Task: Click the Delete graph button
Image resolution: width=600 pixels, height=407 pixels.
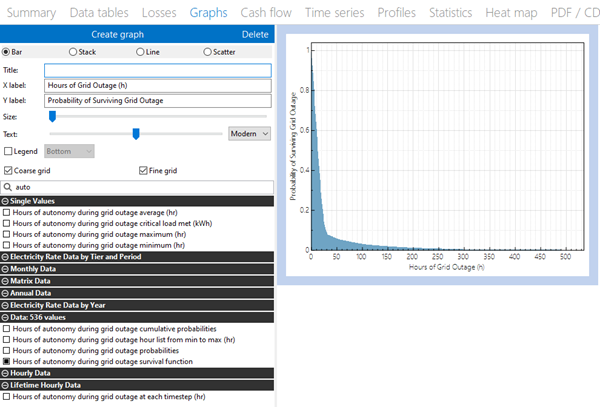Action: (255, 34)
